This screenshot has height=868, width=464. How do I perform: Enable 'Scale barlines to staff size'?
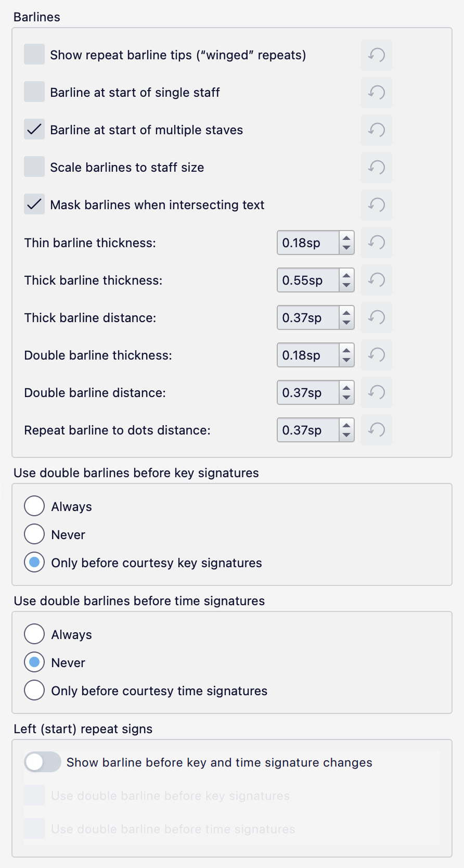pos(33,167)
